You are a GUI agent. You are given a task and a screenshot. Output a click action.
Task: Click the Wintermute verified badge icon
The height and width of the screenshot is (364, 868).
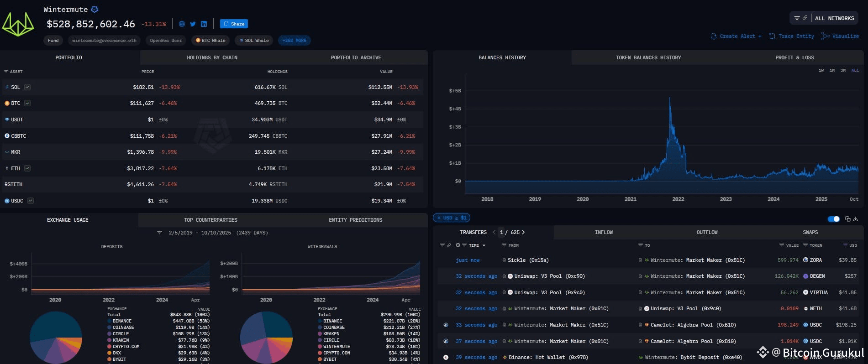(x=95, y=9)
